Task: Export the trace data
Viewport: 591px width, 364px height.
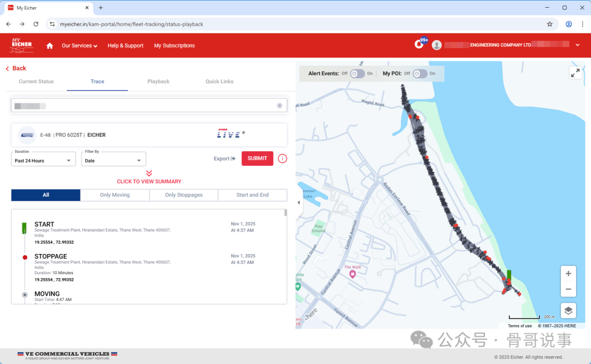Action: tap(224, 158)
